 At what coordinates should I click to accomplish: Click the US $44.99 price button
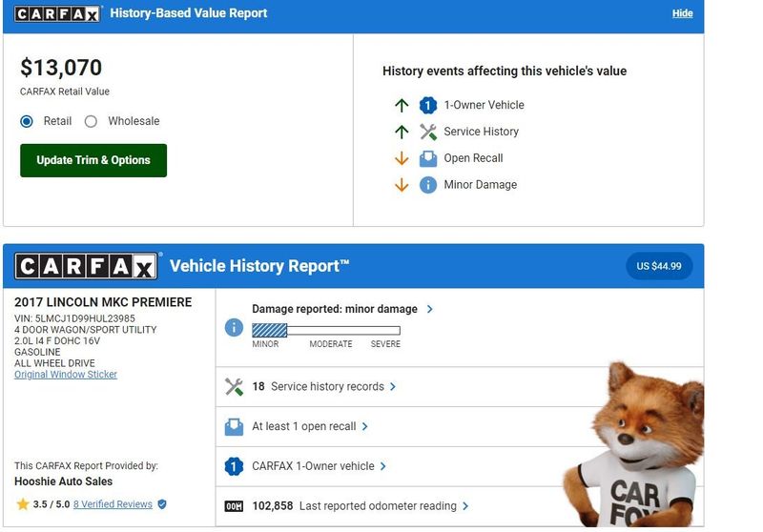point(659,266)
